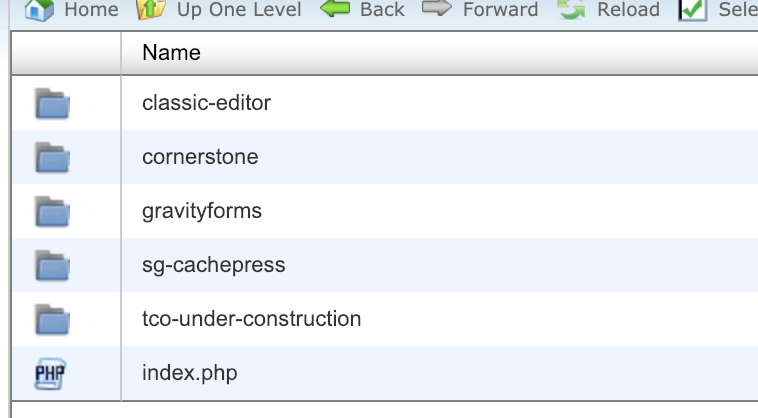Screen dimensions: 758x418
Task: Sort files by the Name column header
Action: pos(171,53)
